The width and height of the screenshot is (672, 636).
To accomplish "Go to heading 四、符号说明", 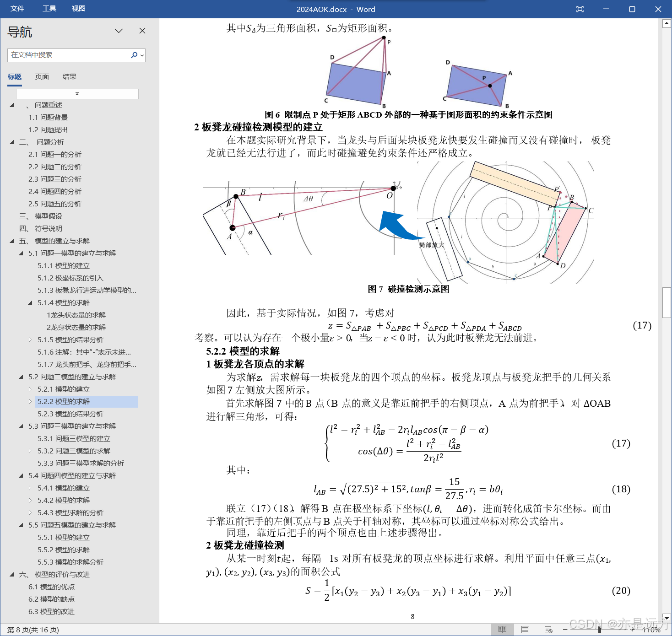I will point(41,229).
